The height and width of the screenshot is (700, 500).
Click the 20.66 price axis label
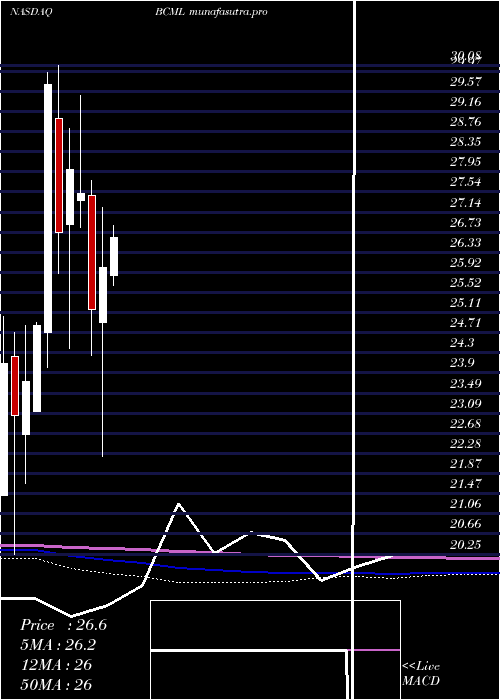466,524
